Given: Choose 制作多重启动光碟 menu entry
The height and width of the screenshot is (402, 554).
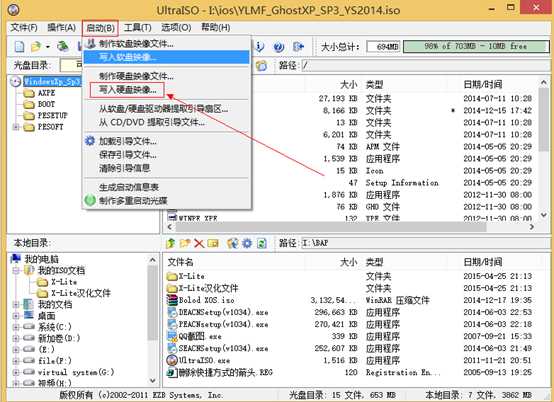Looking at the screenshot, I should click(167, 201).
